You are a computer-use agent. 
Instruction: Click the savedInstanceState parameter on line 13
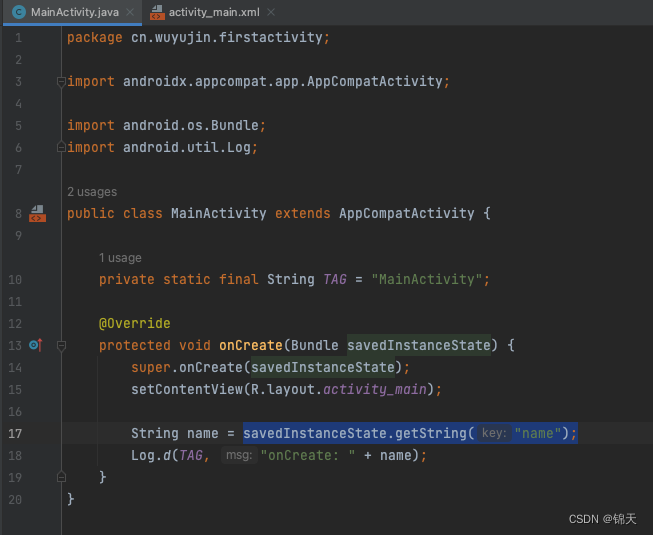click(x=419, y=346)
